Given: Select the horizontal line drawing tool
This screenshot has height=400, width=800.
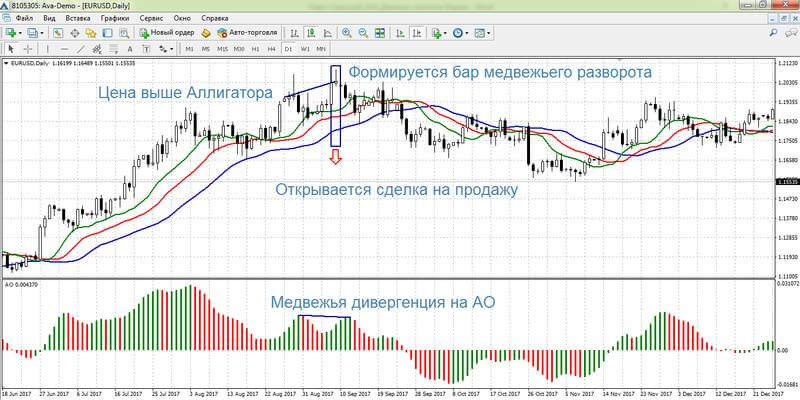Looking at the screenshot, I should click(65, 48).
